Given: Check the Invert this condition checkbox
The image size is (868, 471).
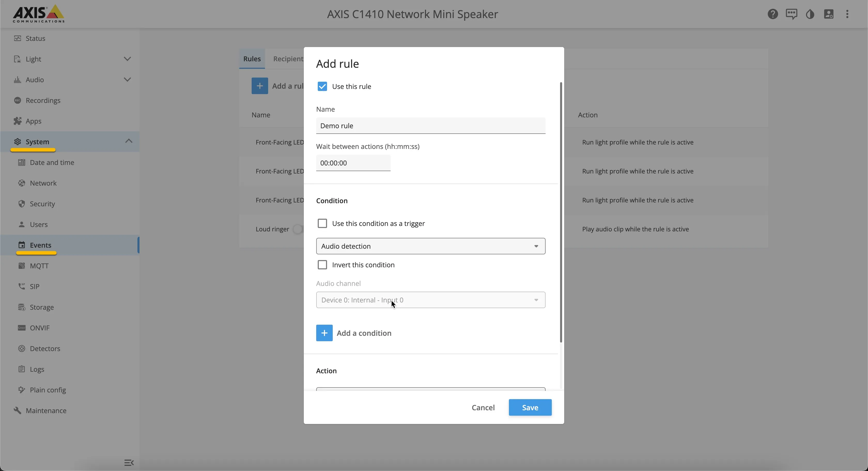Looking at the screenshot, I should [322, 265].
